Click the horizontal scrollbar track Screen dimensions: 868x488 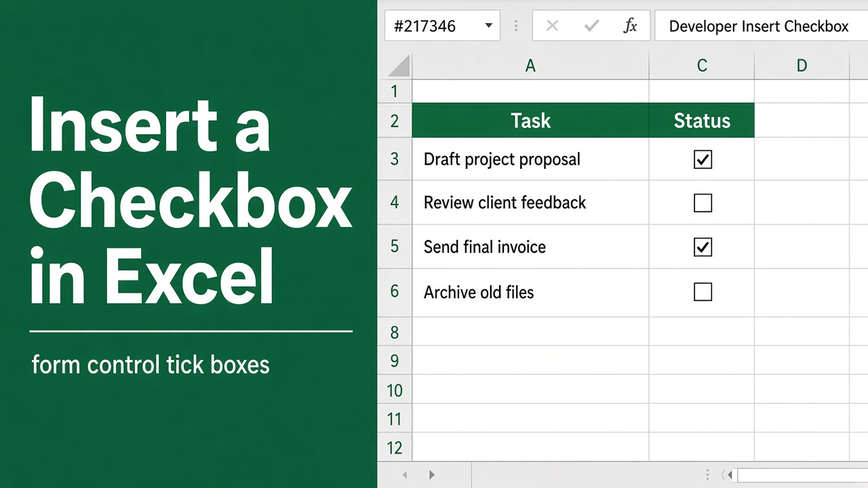coord(802,475)
